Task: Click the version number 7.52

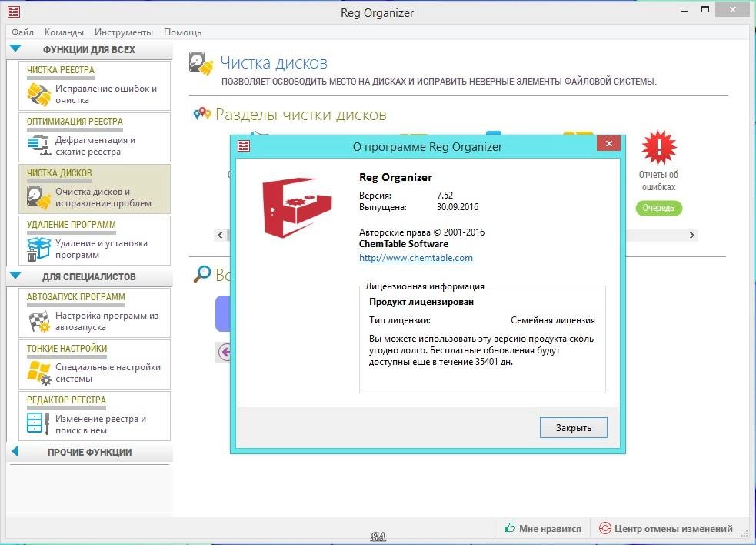Action: pos(445,196)
